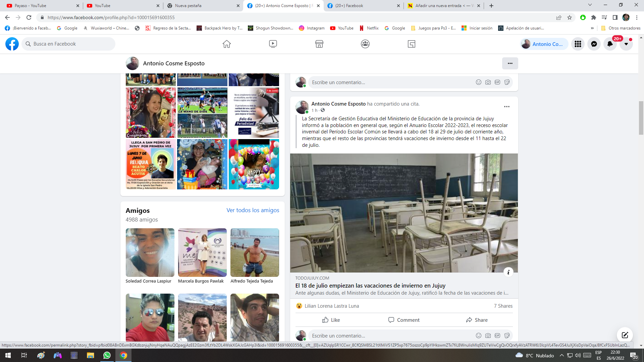The image size is (644, 362).
Task: Open Messenger chat icon
Action: 594,44
